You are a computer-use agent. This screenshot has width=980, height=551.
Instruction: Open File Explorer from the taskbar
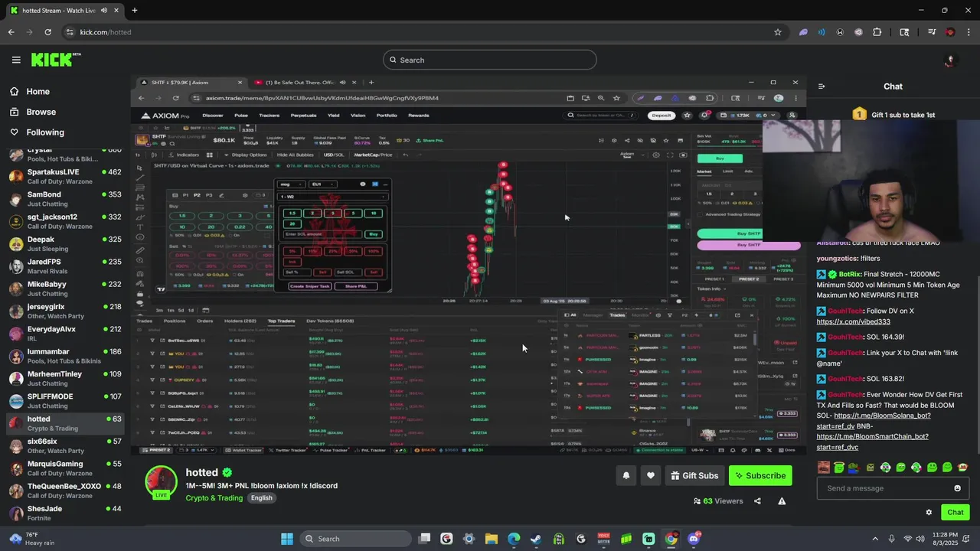coord(492,539)
